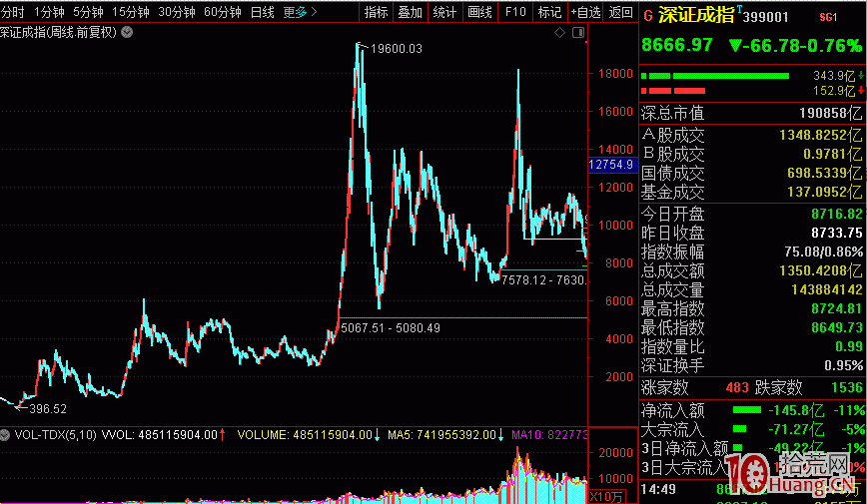
Task: Open F10 company info
Action: pos(515,12)
